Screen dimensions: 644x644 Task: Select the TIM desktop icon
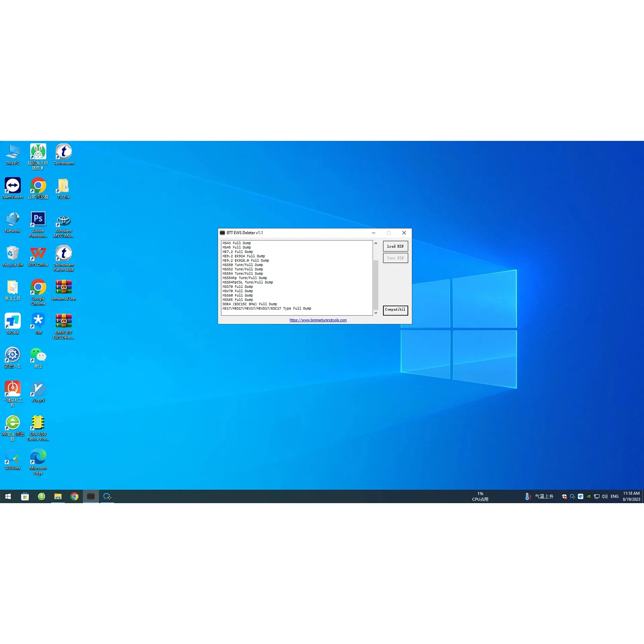click(38, 324)
